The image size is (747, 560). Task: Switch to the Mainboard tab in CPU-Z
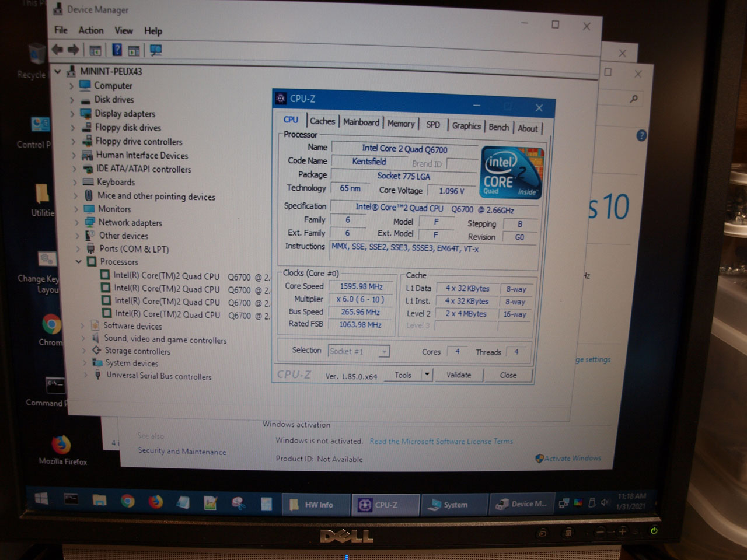361,123
